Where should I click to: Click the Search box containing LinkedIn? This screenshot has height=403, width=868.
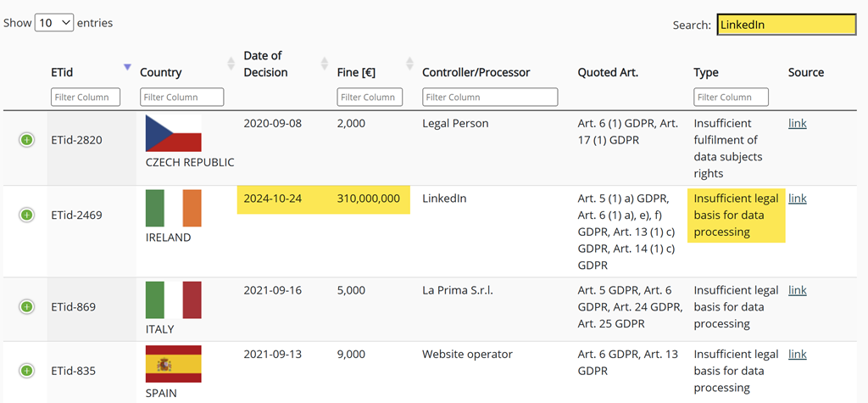pos(786,25)
